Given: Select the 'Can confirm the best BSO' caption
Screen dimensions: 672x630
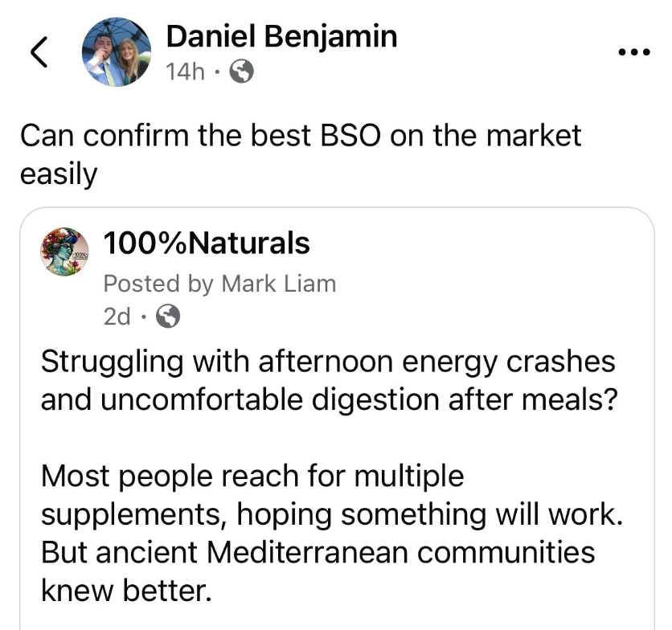Looking at the screenshot, I should (300, 135).
